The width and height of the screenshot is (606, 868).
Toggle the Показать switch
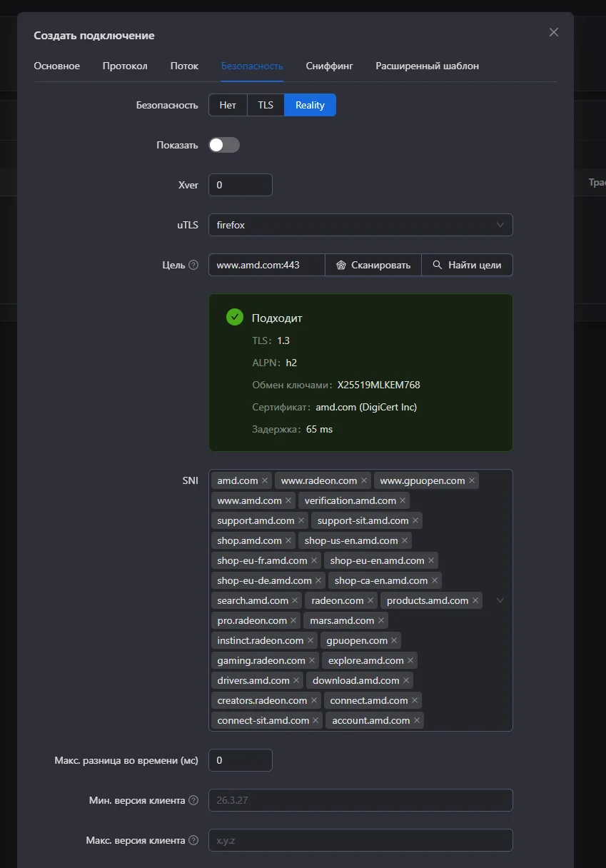coord(224,145)
